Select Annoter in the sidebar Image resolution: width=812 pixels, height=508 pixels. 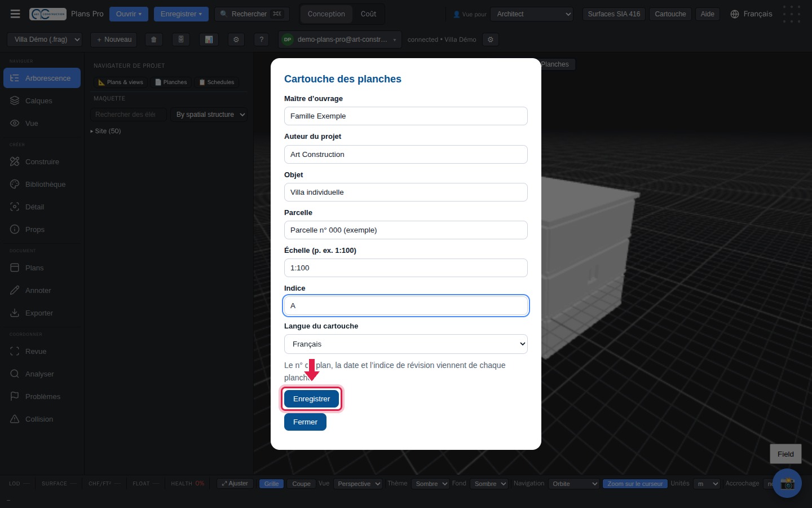point(42,290)
